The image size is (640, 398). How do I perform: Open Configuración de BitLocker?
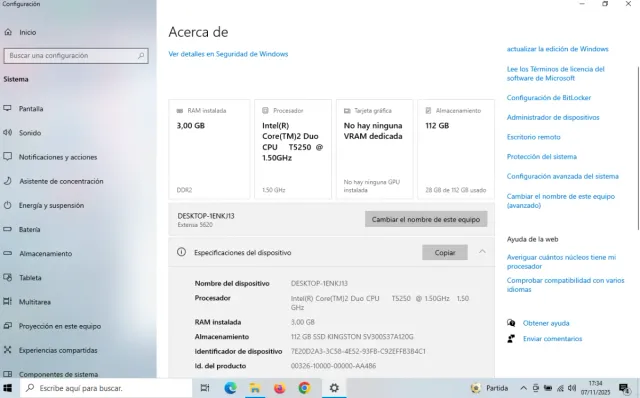coord(549,98)
